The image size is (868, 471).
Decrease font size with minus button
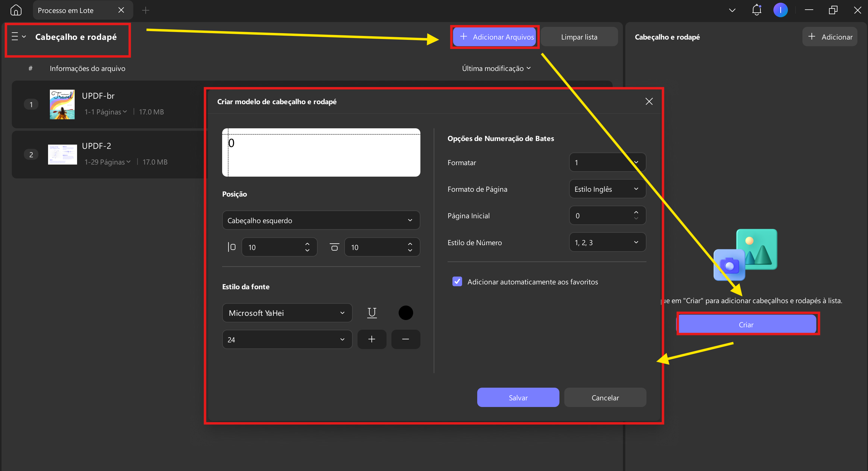[405, 339]
